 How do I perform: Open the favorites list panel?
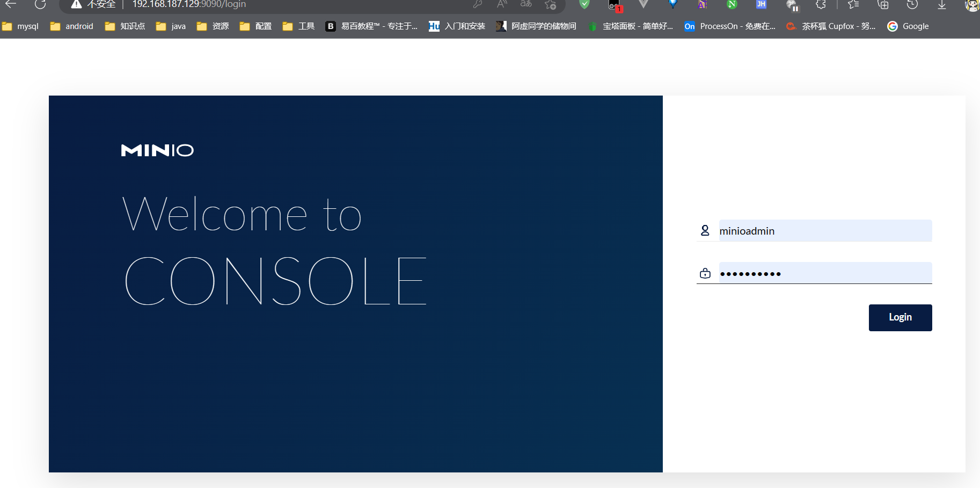point(853,5)
